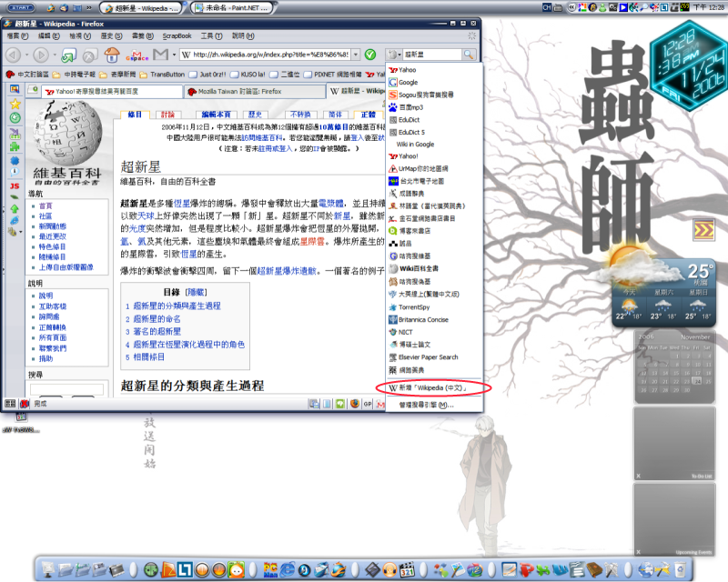Select Sogou search engine entry
The image size is (728, 582).
[x=434, y=95]
